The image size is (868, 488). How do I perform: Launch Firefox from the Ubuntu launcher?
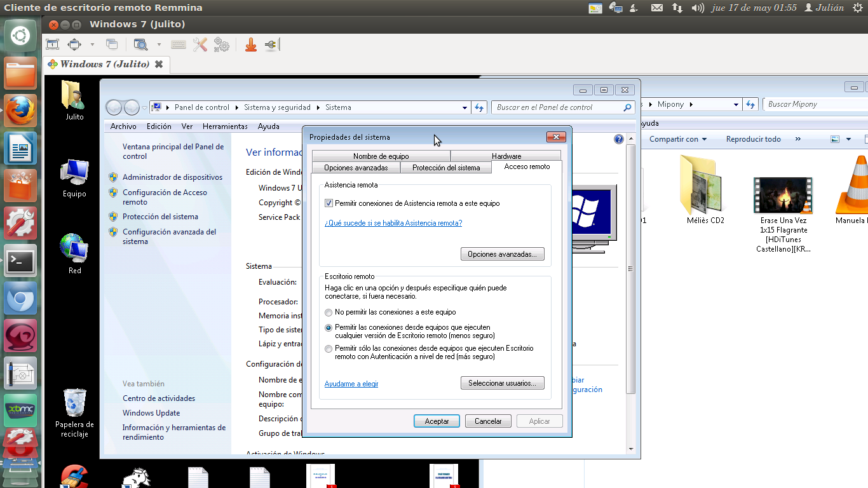[20, 111]
